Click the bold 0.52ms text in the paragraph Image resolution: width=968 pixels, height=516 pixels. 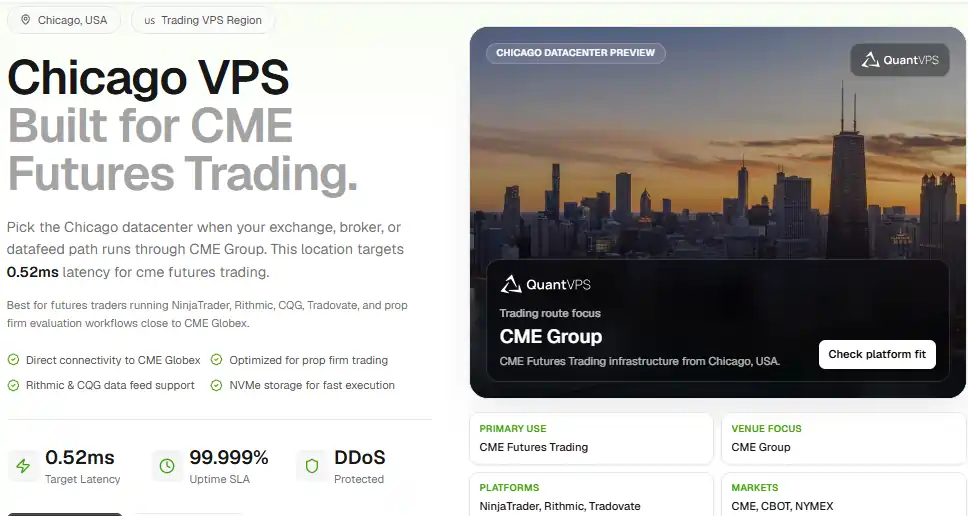pos(33,272)
